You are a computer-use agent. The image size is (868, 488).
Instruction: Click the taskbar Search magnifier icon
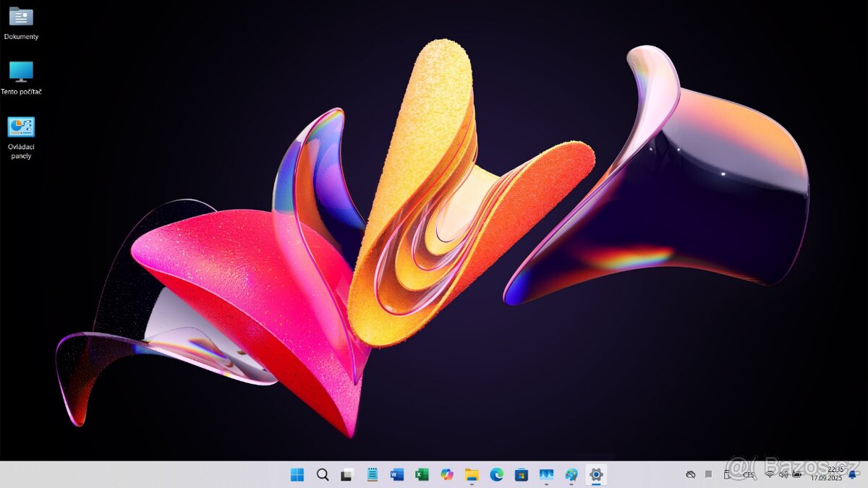(323, 475)
